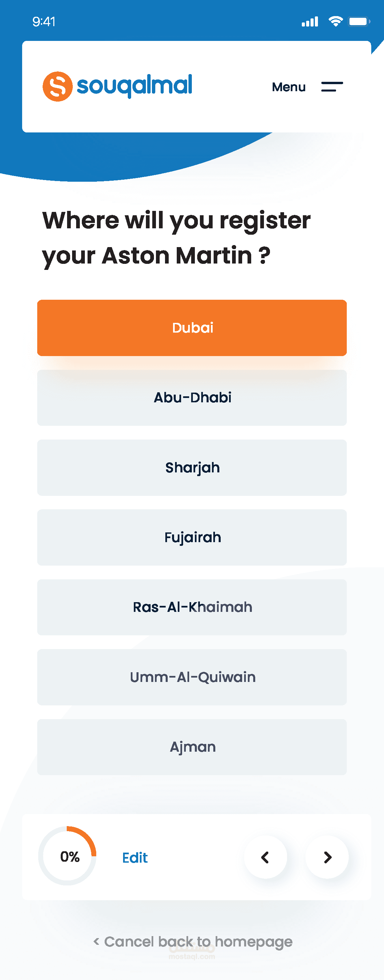This screenshot has height=980, width=384.
Task: Click the 0% circular progress indicator
Action: point(68,856)
